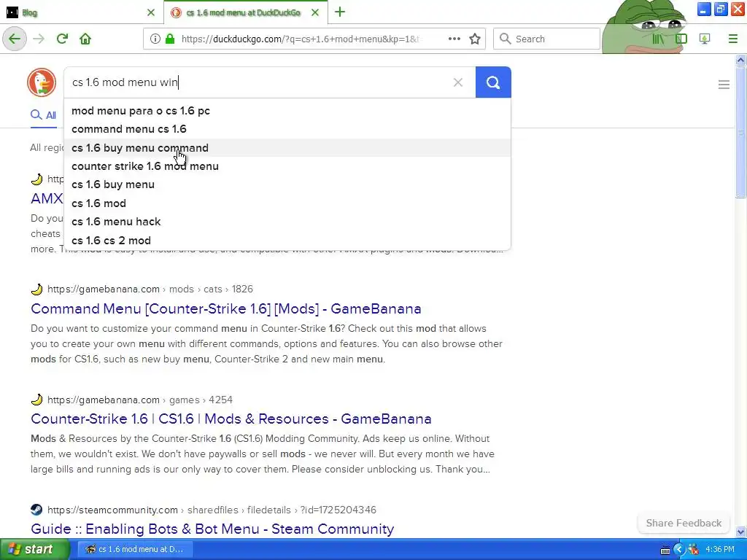Open Counter-Strike 1.6 Mods & Resources result
This screenshot has width=747, height=560.
(231, 419)
